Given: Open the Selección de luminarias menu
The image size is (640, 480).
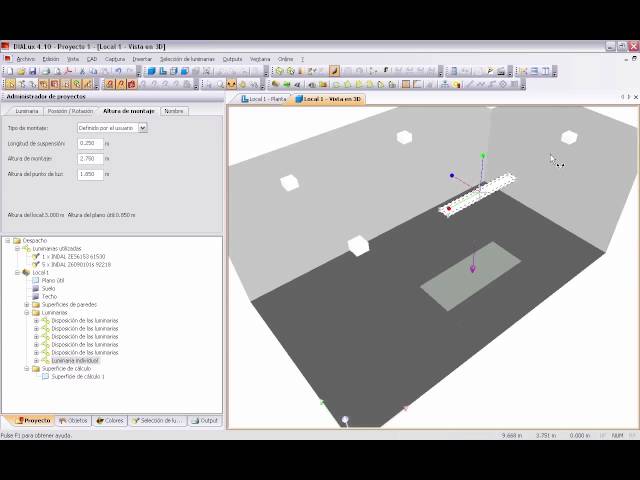Looking at the screenshot, I should 187,59.
